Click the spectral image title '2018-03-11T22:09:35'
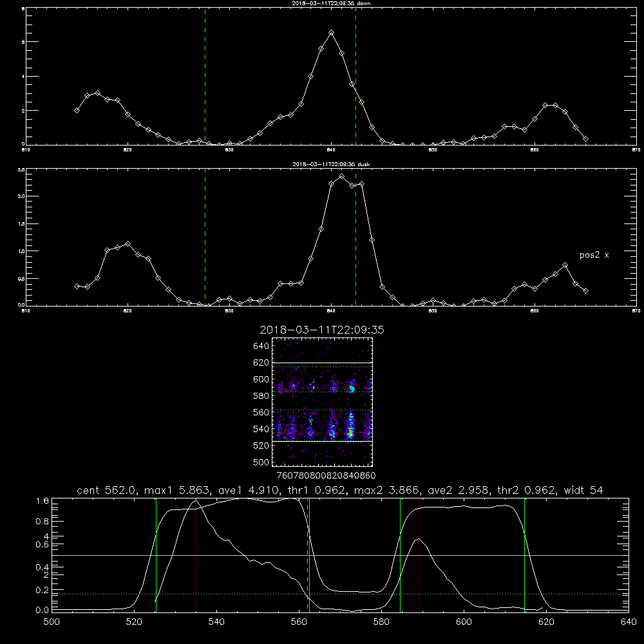The image size is (644, 644). pyautogui.click(x=321, y=330)
